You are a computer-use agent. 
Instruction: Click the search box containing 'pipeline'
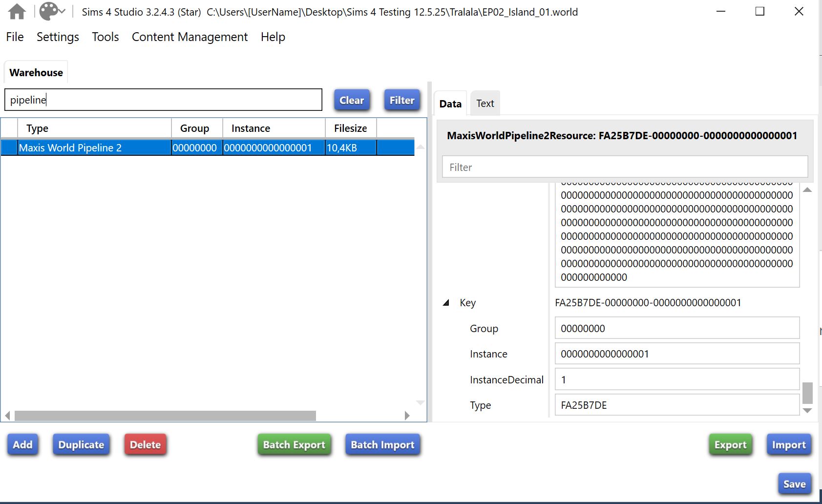pyautogui.click(x=163, y=100)
